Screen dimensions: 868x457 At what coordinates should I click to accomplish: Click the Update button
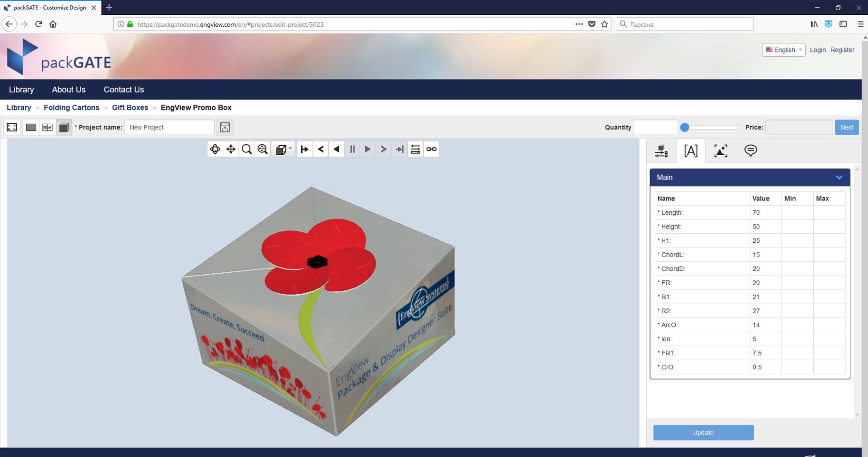[703, 433]
